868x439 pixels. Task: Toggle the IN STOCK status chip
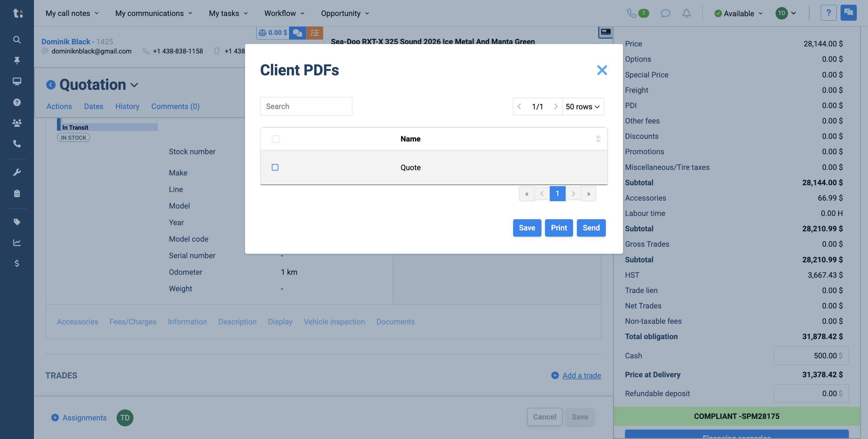coord(73,137)
